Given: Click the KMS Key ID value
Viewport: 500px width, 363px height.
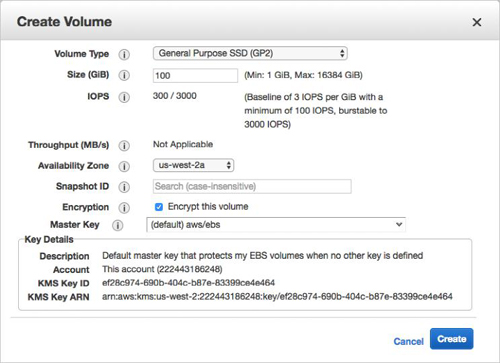Looking at the screenshot, I should tap(188, 283).
